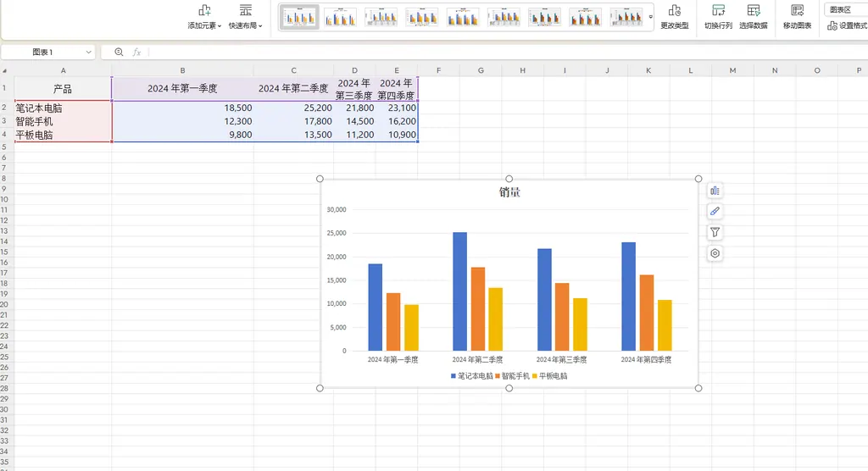The width and height of the screenshot is (868, 471).
Task: Click 选择数据 button
Action: (x=753, y=17)
